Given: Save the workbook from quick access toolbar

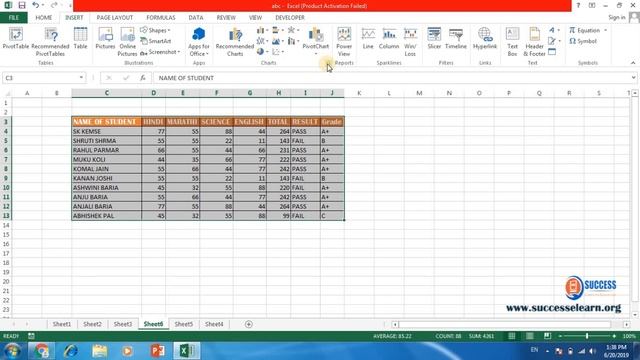Looking at the screenshot, I should [22, 5].
